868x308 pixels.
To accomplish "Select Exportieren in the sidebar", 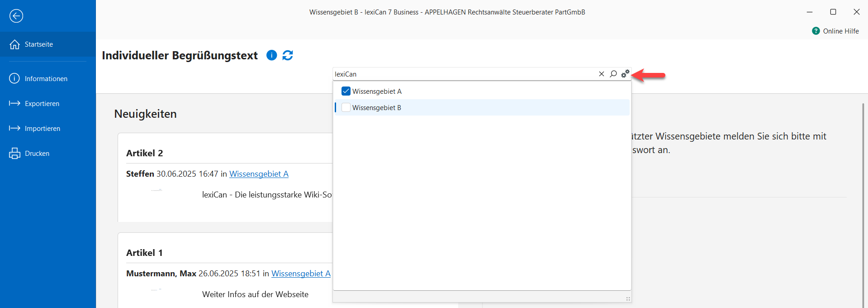I will [42, 104].
